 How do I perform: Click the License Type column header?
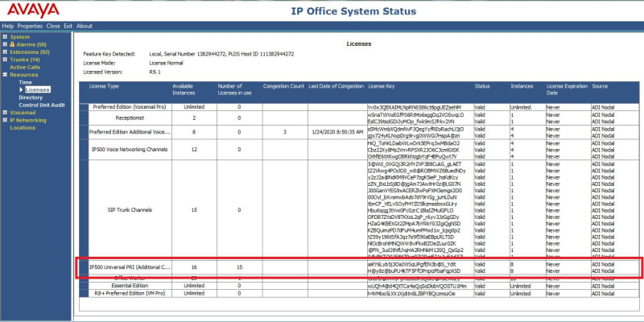(104, 86)
